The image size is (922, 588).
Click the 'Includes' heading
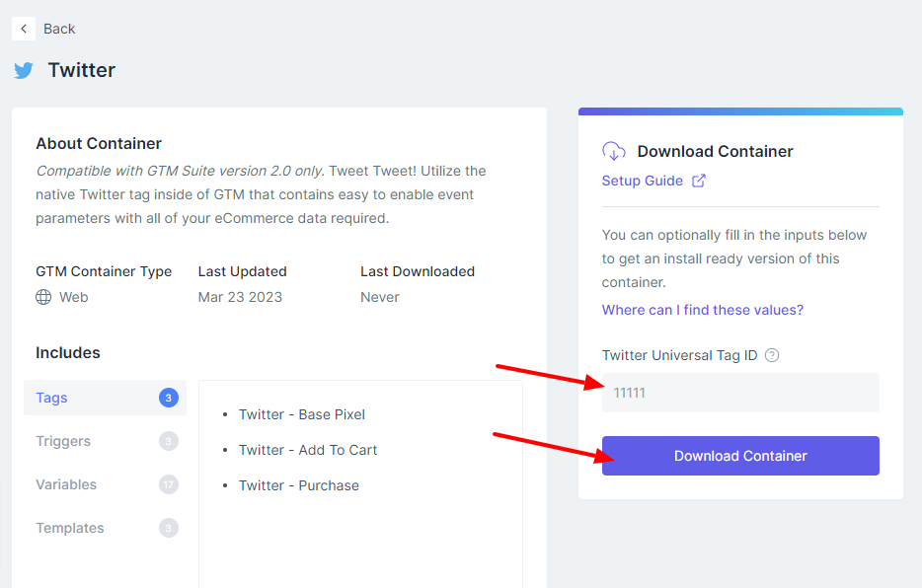coord(68,353)
